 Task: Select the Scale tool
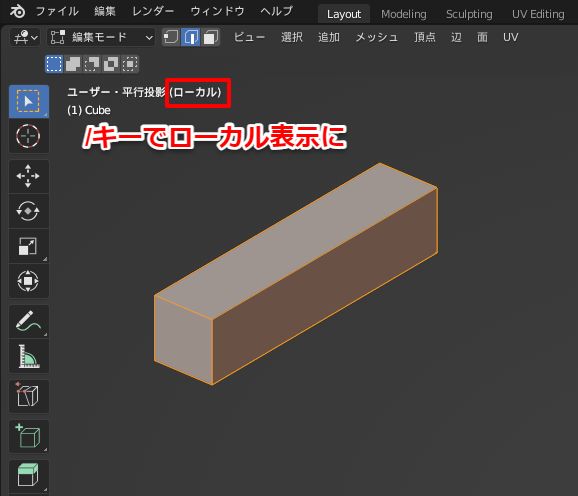[x=29, y=246]
